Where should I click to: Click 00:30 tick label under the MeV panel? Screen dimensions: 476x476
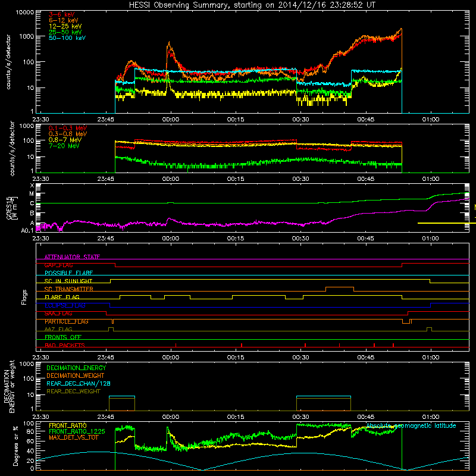tap(301, 179)
